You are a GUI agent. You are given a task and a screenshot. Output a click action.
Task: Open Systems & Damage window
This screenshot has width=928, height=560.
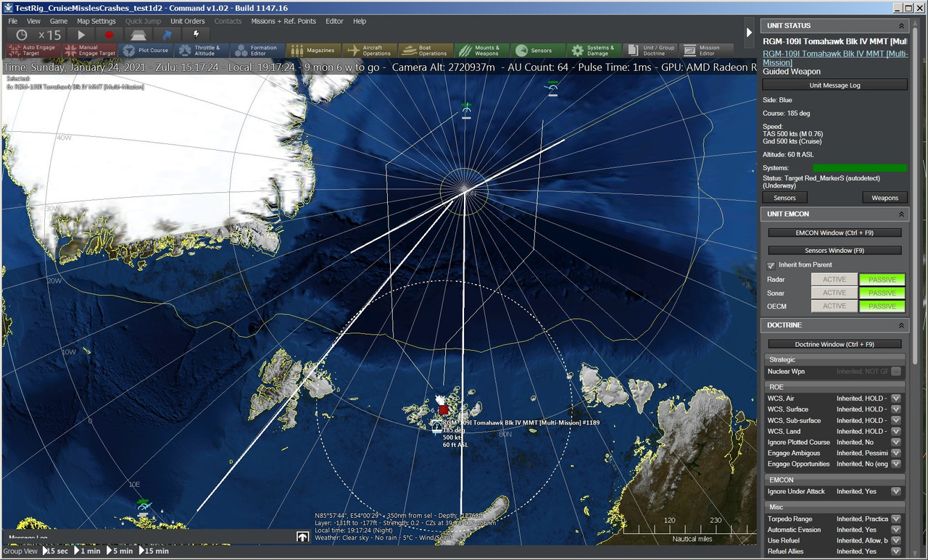click(x=594, y=50)
